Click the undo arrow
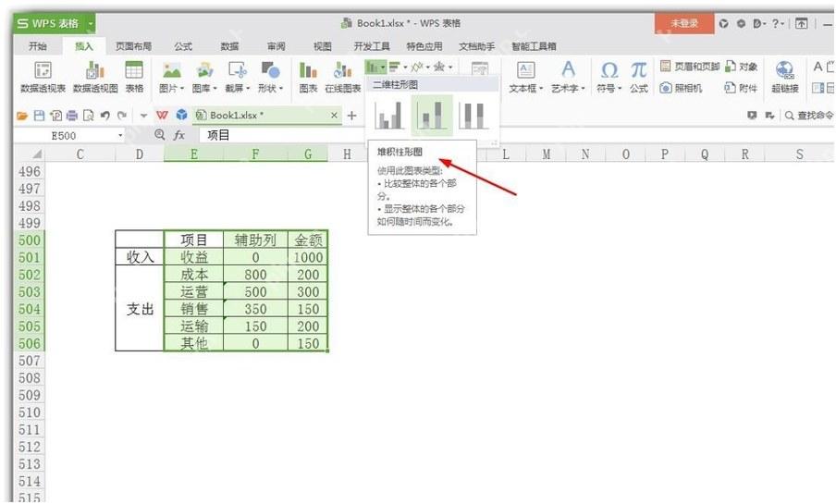The height and width of the screenshot is (504, 836). [x=105, y=116]
